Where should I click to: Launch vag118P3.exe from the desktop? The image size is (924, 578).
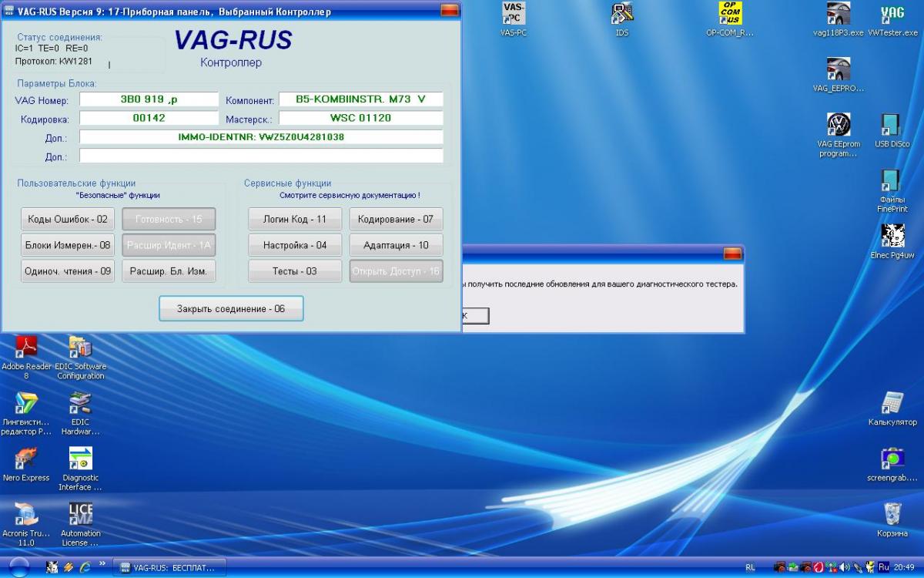838,19
